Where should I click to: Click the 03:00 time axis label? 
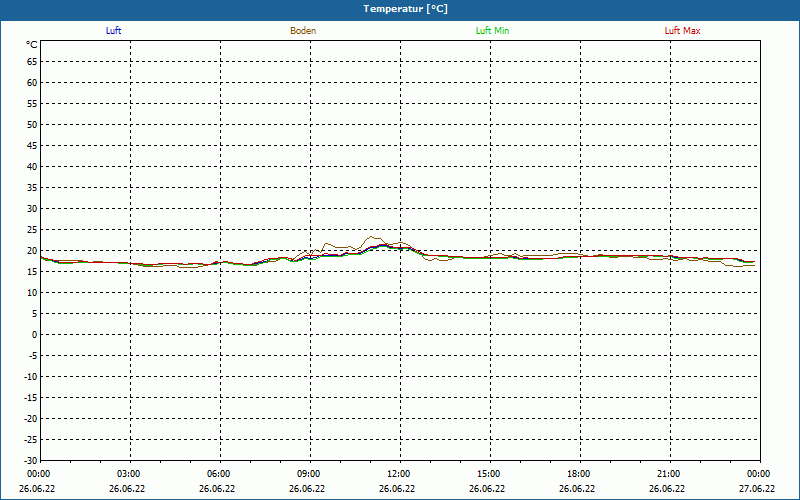tap(128, 474)
